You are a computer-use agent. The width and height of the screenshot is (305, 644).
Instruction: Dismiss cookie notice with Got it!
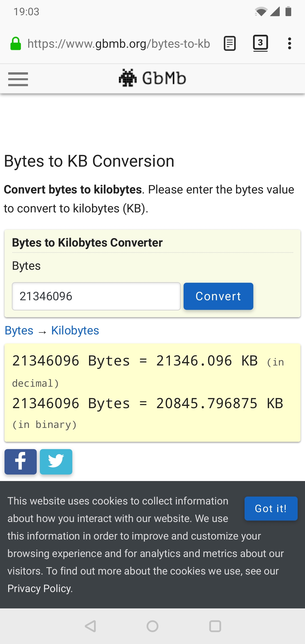[x=270, y=508]
